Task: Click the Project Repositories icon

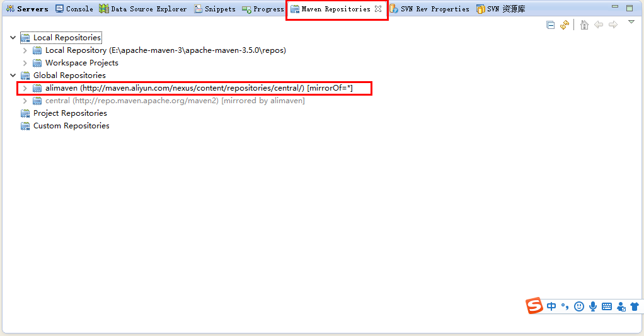Action: [25, 114]
